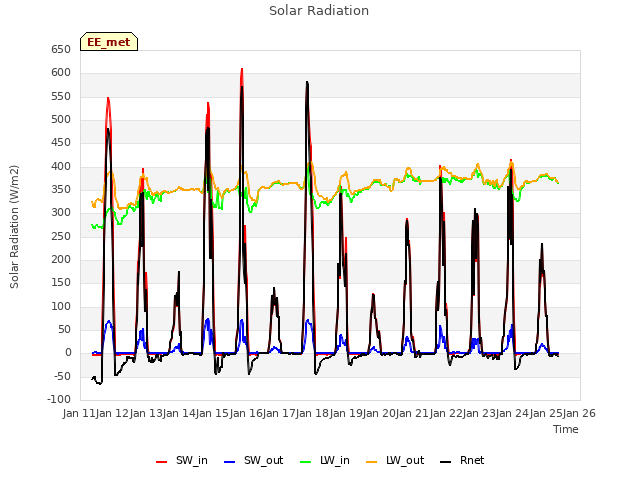The height and width of the screenshot is (480, 640).
Task: Click the Solar Radiation (W/m2) axis label
Action: click(14, 227)
